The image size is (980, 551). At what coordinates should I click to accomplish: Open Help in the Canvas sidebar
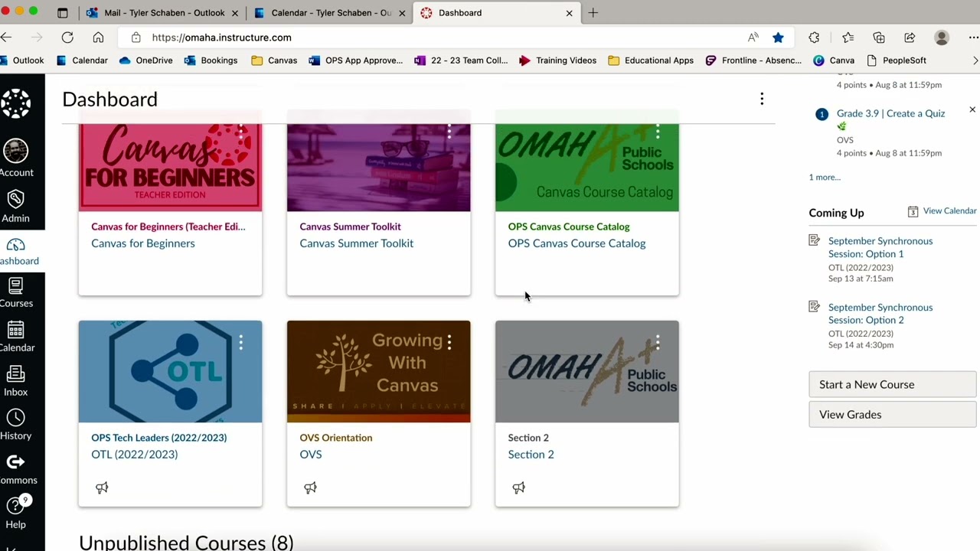16,513
